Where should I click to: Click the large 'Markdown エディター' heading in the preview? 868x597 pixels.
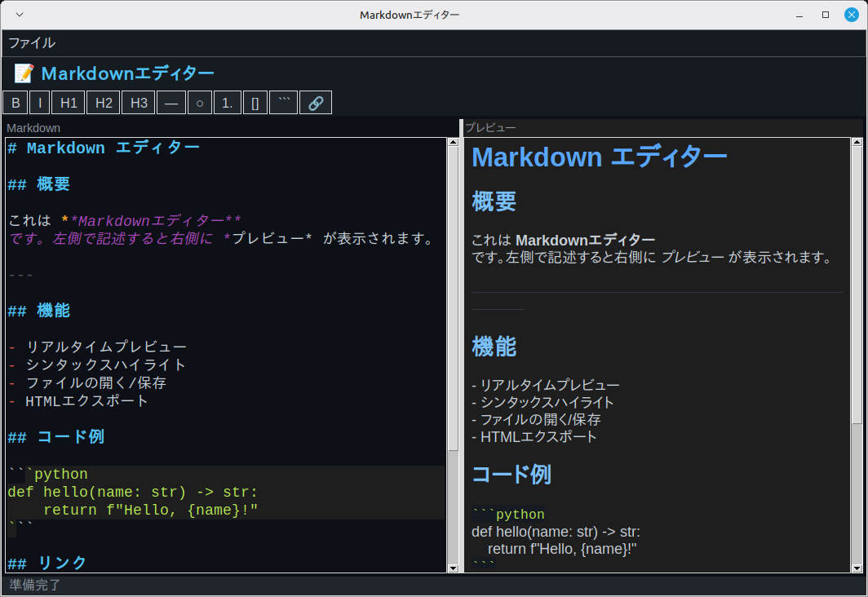[599, 157]
